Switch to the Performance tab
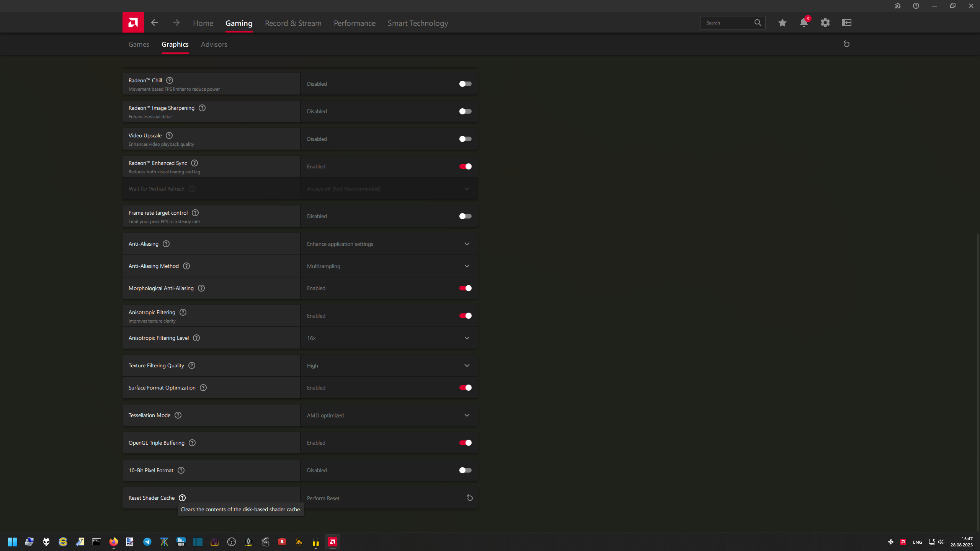The height and width of the screenshot is (551, 980). coord(354,23)
